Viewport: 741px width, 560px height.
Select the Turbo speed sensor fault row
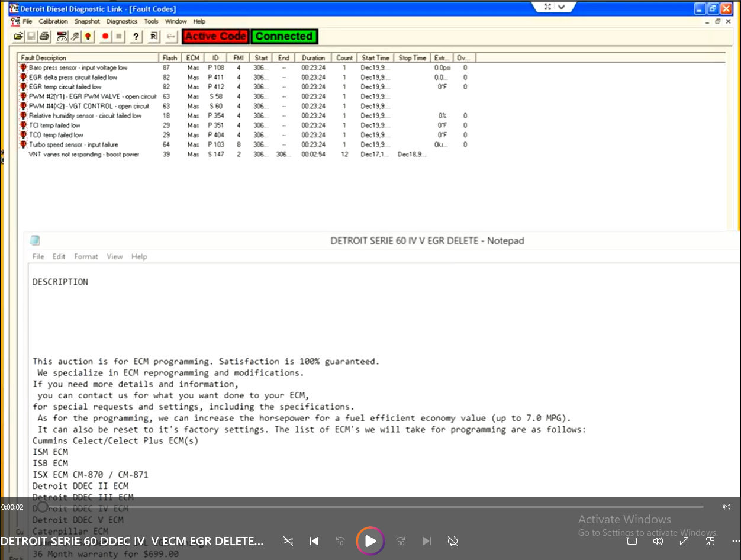pos(73,144)
